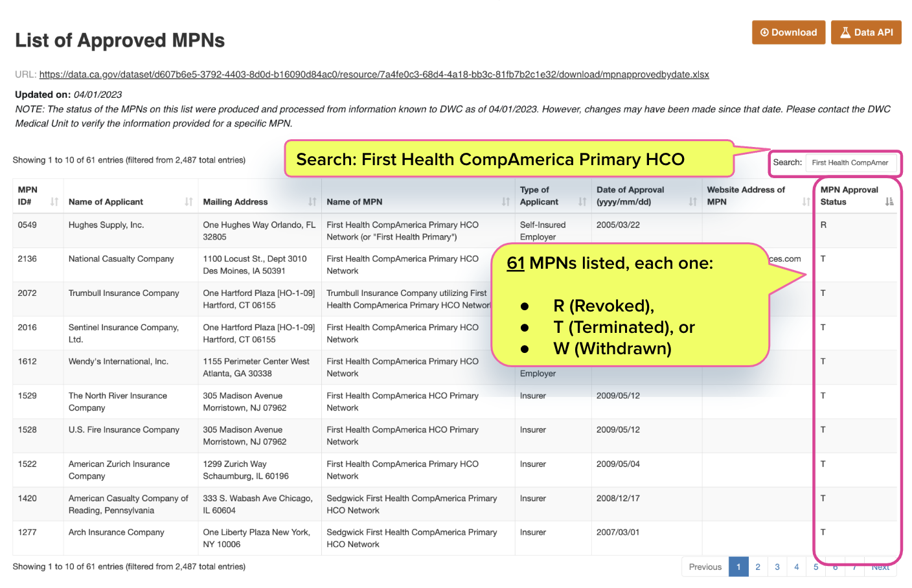Sort by Date of Approval column icon
The height and width of the screenshot is (588, 912).
point(692,202)
